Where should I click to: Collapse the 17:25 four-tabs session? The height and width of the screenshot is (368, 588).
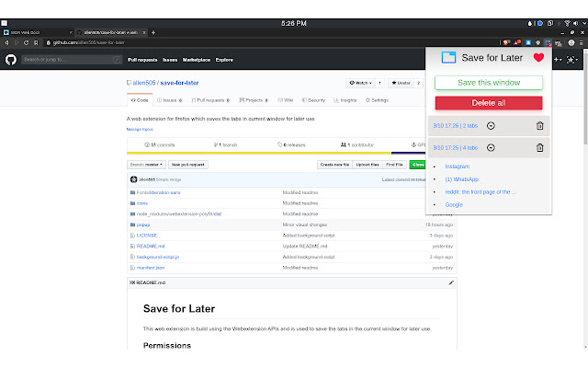490,147
